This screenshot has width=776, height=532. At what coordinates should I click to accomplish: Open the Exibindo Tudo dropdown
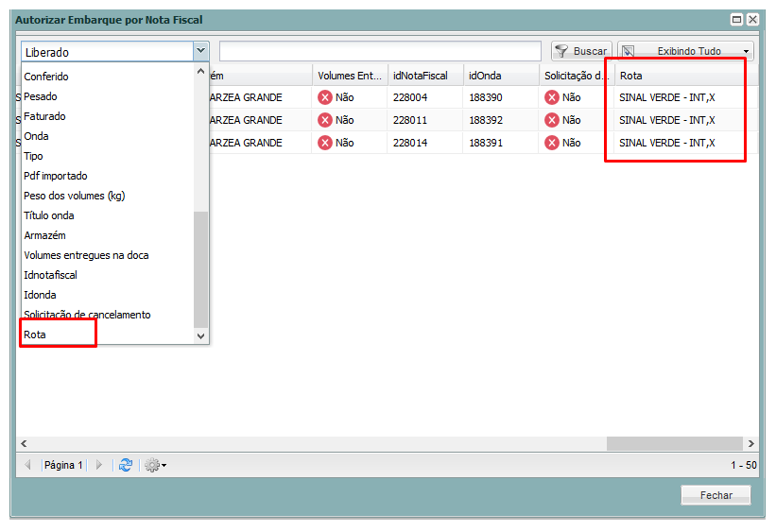tap(685, 51)
